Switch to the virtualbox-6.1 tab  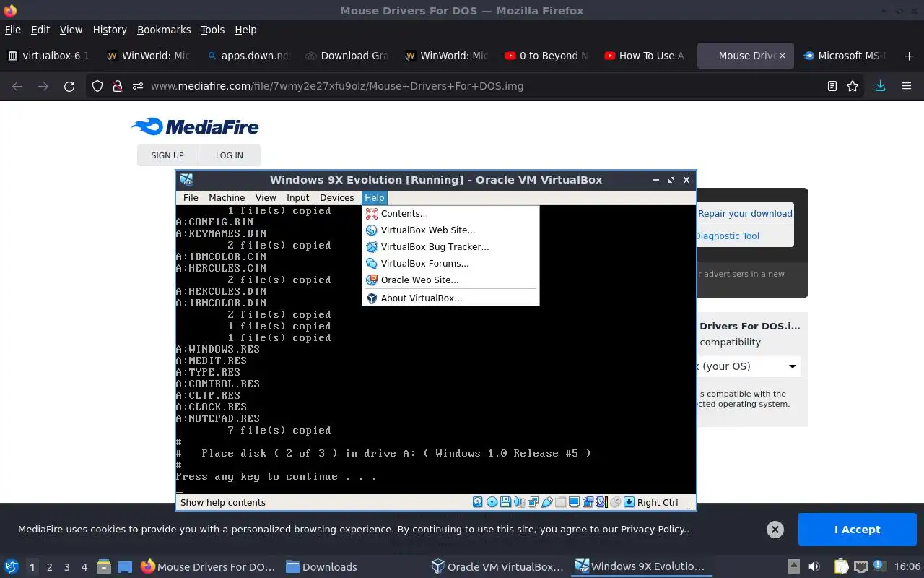point(48,56)
